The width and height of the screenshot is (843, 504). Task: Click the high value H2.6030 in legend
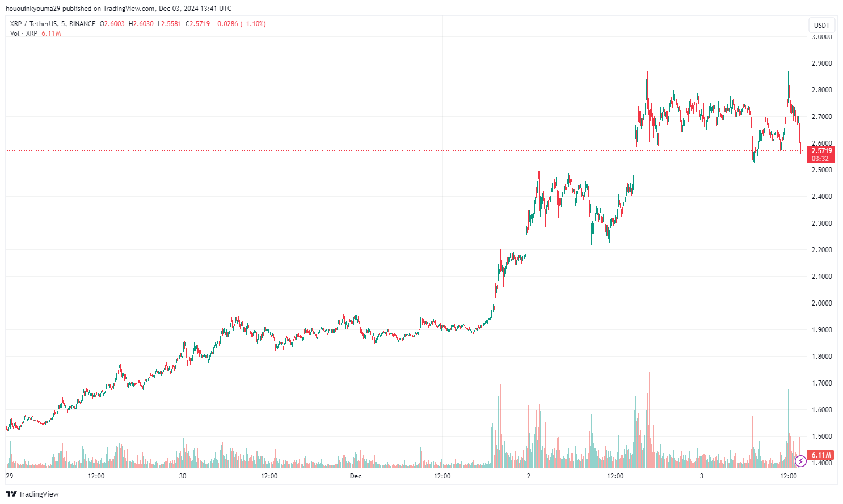coord(141,24)
